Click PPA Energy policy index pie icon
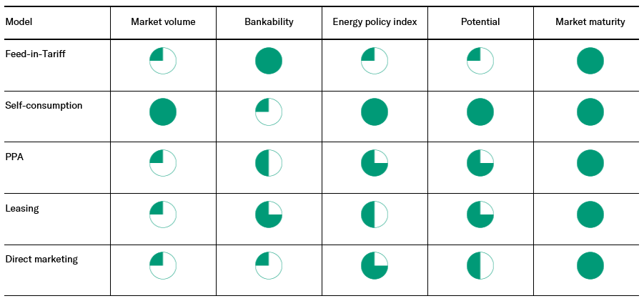This screenshot has height=301, width=644. [375, 163]
